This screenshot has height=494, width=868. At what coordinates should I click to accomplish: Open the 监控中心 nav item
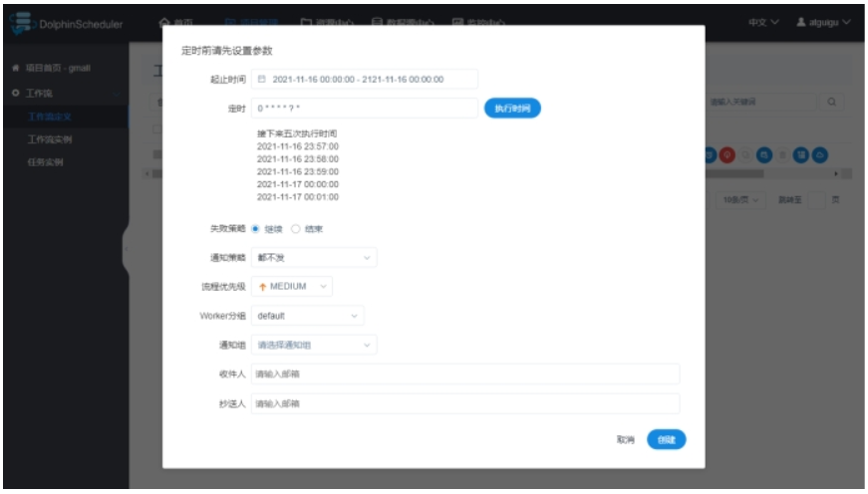(478, 22)
